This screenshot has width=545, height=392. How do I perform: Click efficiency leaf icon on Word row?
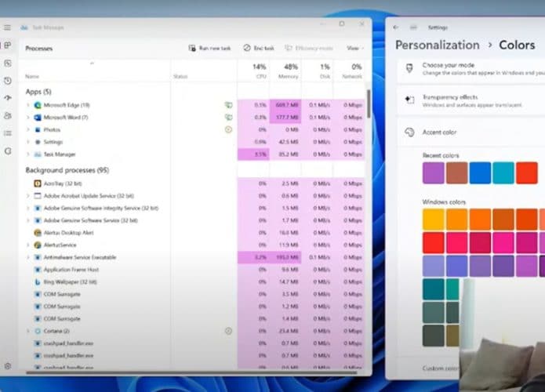228,118
